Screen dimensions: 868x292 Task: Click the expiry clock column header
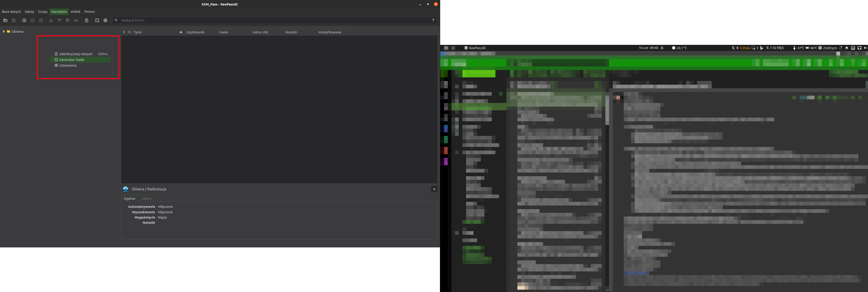[x=129, y=32]
